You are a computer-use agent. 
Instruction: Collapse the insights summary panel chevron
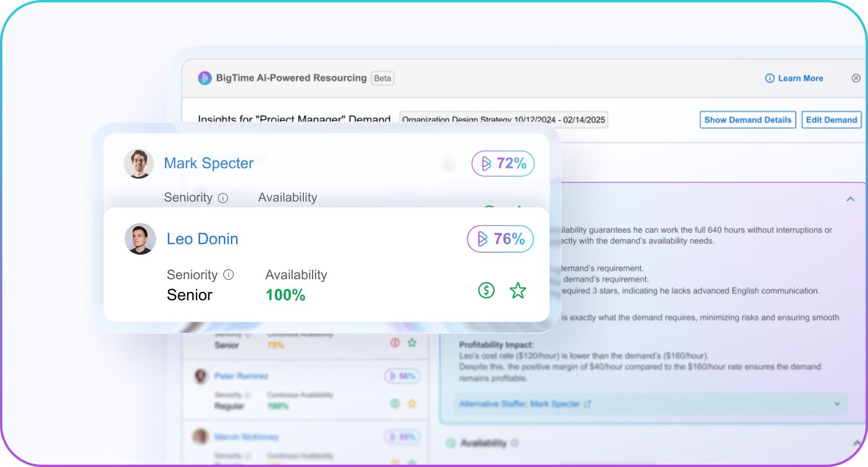[x=850, y=199]
